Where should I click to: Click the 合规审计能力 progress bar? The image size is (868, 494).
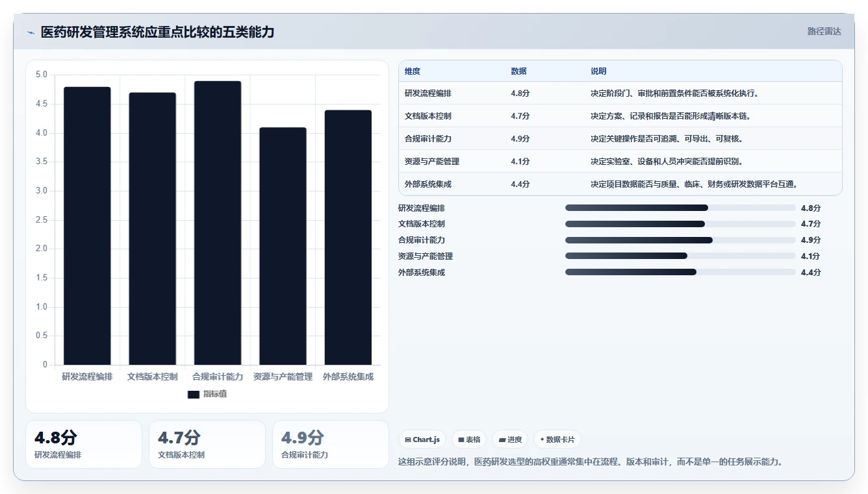680,240
